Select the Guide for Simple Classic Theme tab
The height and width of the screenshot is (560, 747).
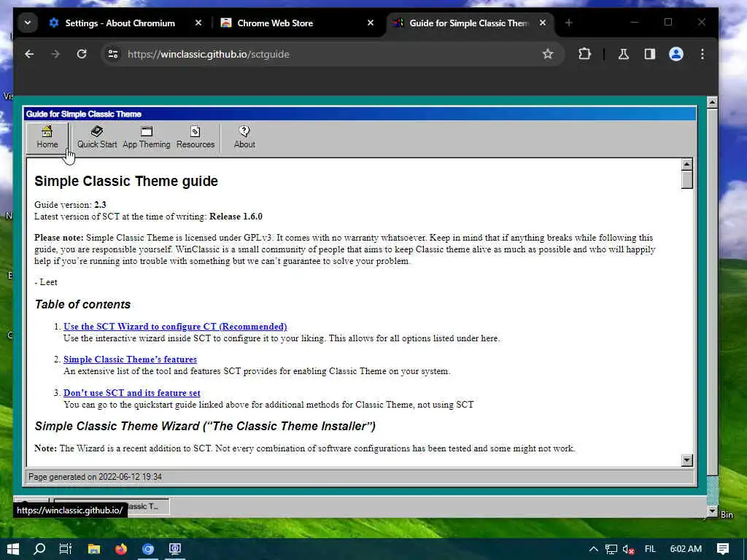click(469, 23)
